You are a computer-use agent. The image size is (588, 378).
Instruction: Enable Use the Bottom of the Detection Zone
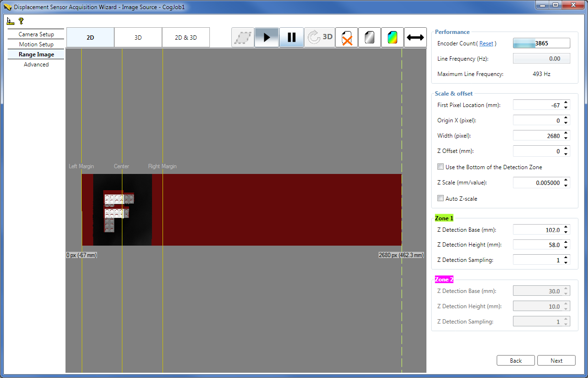(x=440, y=166)
